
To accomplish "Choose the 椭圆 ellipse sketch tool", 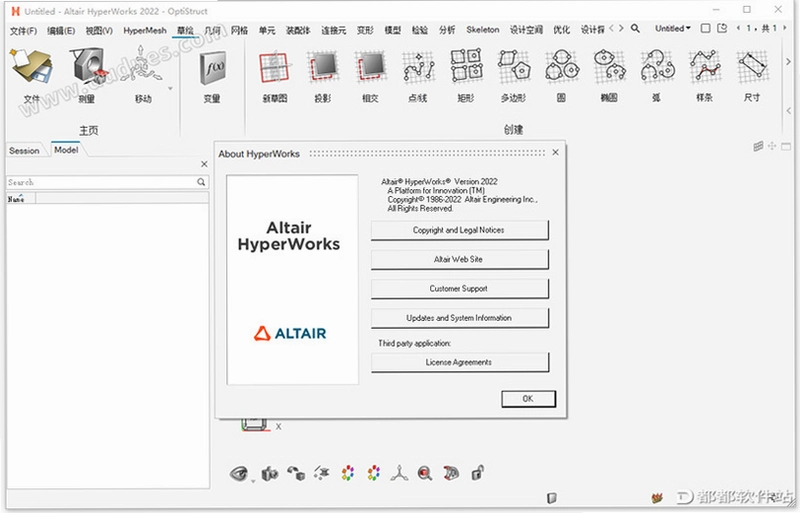I will coord(609,76).
